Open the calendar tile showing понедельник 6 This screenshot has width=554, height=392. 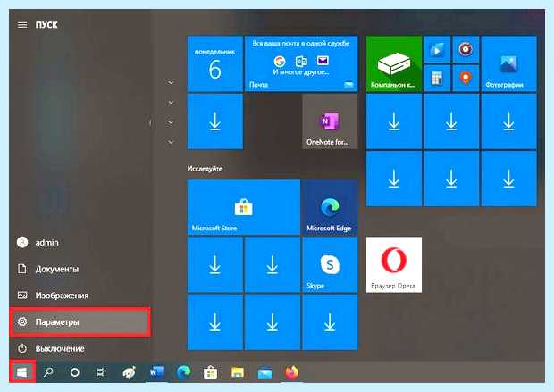tap(215, 63)
